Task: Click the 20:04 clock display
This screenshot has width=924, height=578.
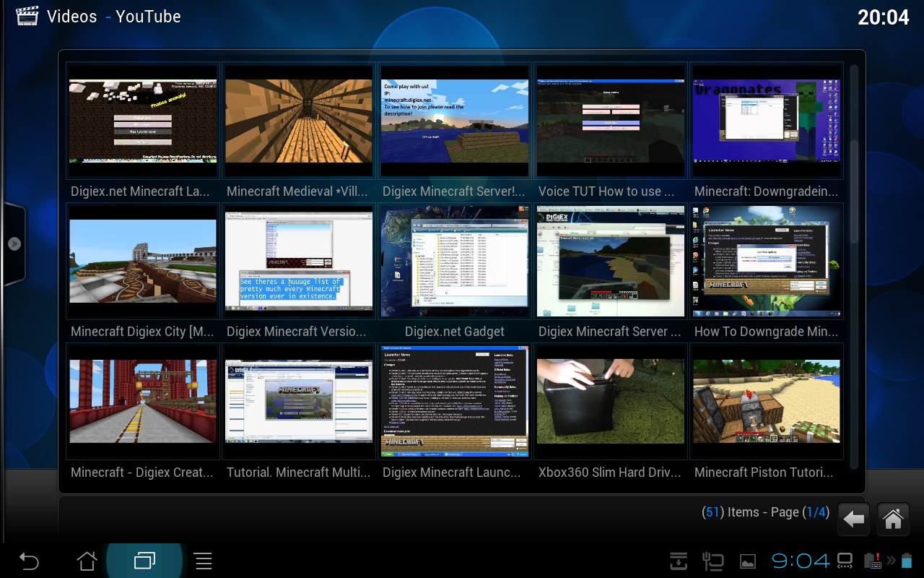Action: 883,17
